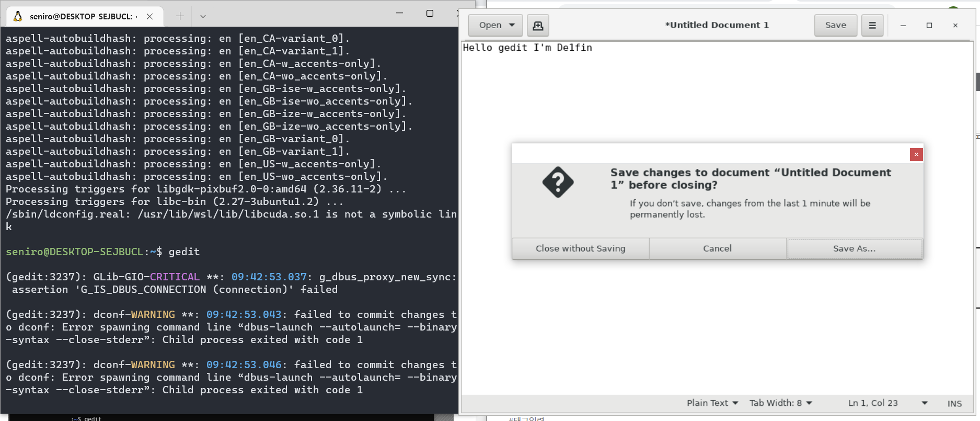
Task: Open a new tab in Windows Terminal
Action: coord(180,16)
